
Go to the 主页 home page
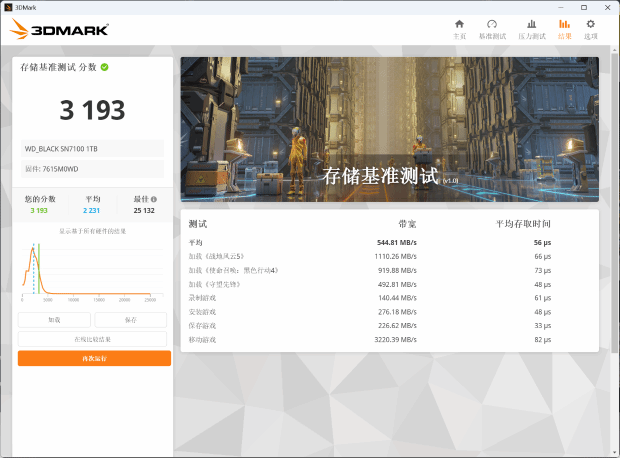(x=459, y=30)
